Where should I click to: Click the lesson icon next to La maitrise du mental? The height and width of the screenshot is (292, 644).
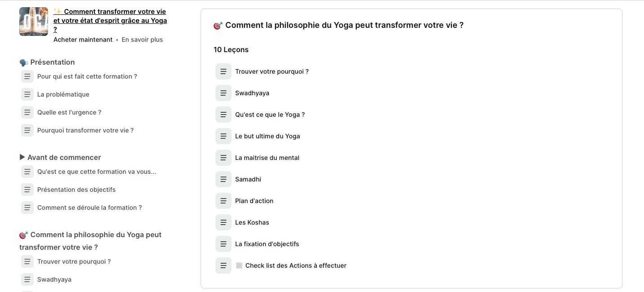(223, 158)
